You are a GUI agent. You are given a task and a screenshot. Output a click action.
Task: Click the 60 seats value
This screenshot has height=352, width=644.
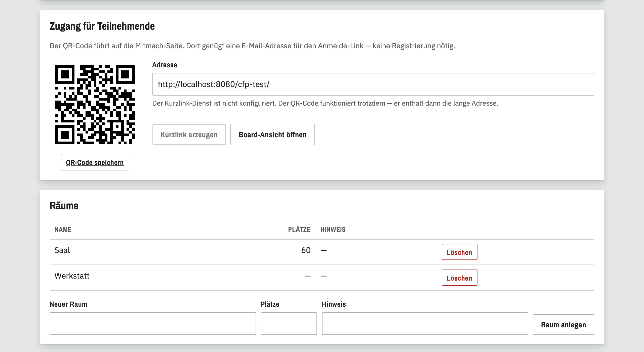[x=306, y=250]
